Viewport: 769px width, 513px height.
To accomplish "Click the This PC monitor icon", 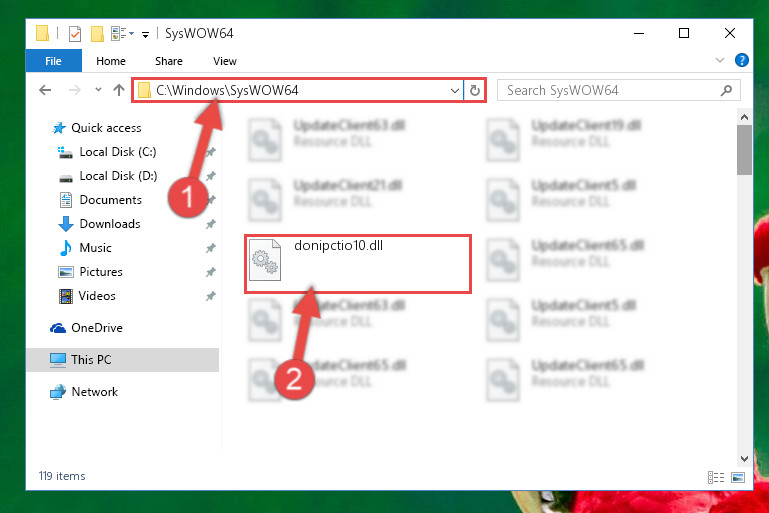I will pyautogui.click(x=58, y=360).
